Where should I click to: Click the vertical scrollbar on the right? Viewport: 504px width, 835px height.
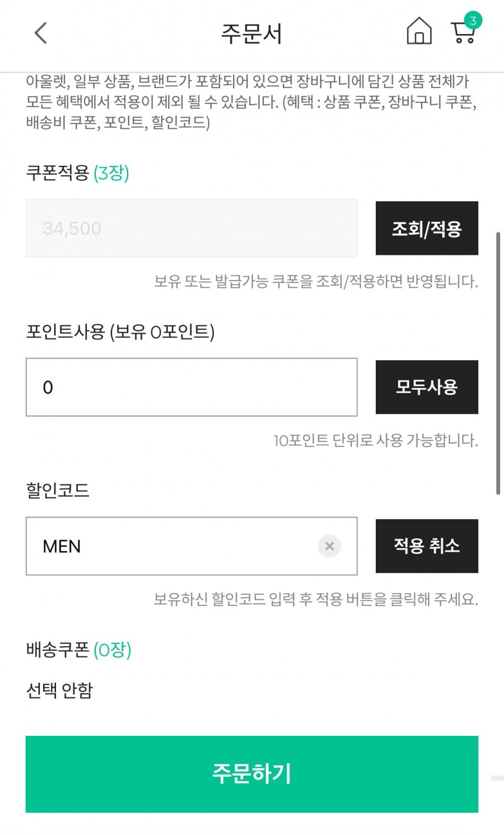[x=498, y=363]
